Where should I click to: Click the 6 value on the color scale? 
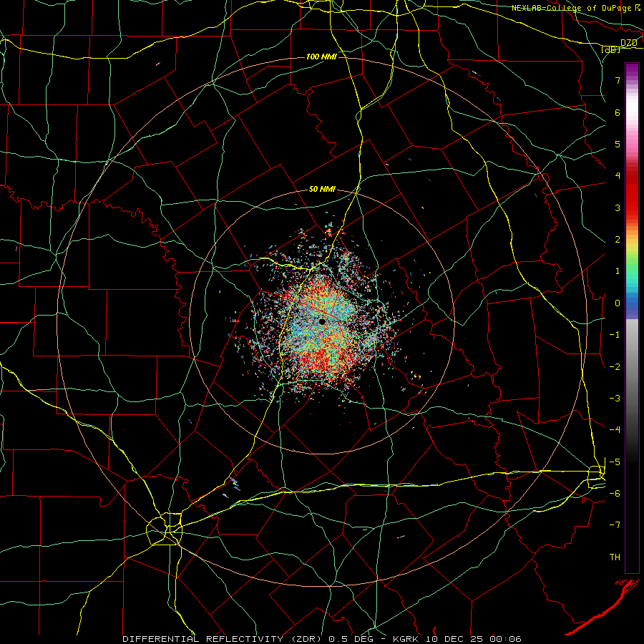click(x=618, y=112)
